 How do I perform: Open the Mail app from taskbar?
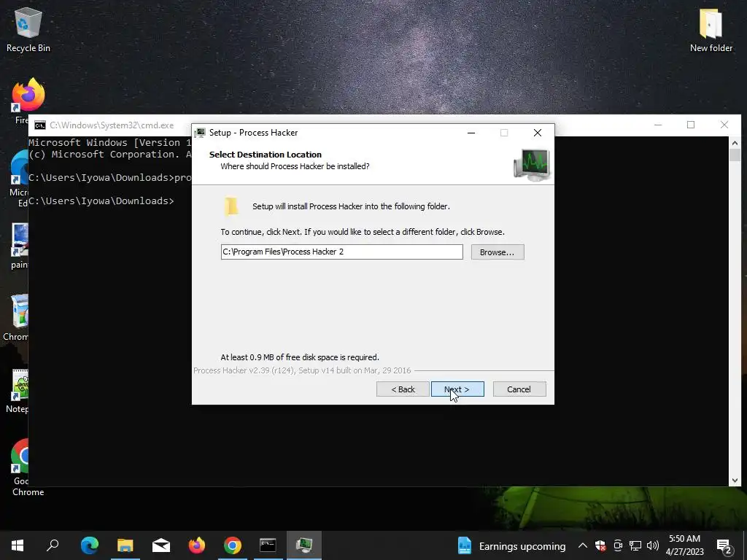(x=161, y=545)
